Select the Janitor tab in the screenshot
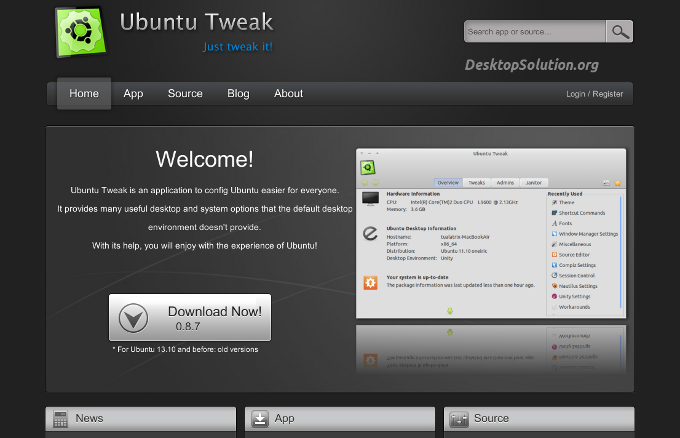 click(533, 183)
